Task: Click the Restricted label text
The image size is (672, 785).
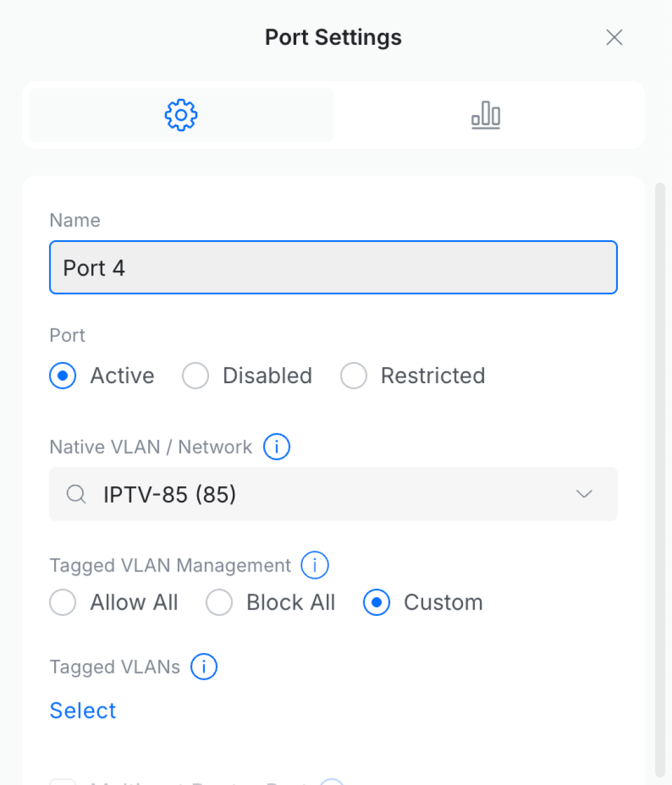Action: [433, 376]
